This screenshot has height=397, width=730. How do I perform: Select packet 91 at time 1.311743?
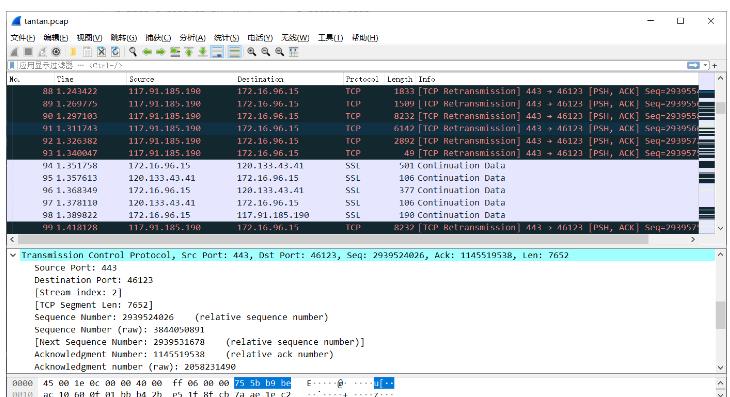(352, 128)
